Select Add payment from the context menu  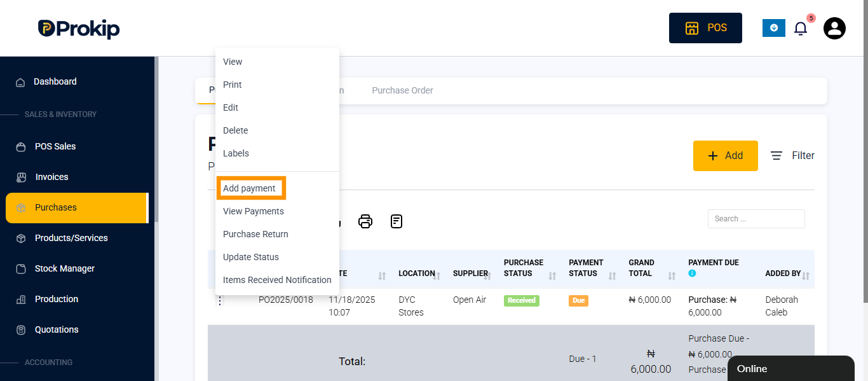[250, 188]
